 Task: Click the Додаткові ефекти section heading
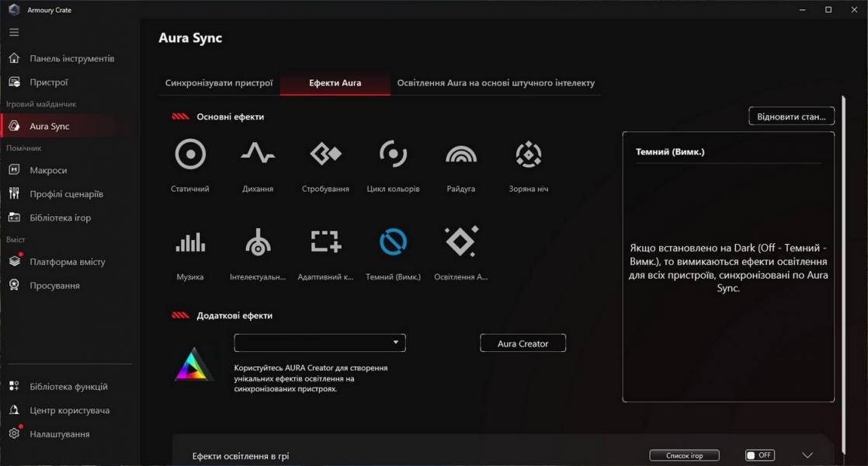234,315
